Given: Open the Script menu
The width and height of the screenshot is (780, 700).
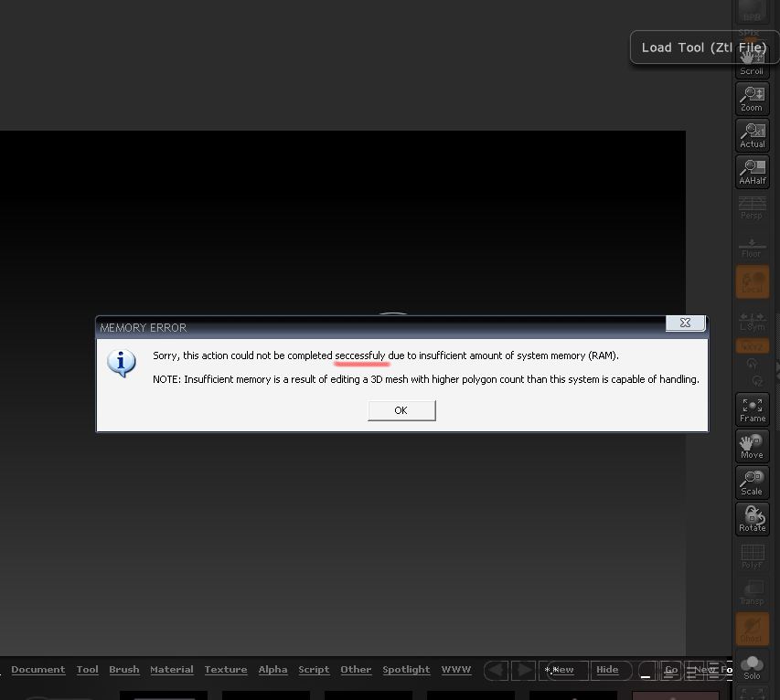Looking at the screenshot, I should pyautogui.click(x=314, y=670).
